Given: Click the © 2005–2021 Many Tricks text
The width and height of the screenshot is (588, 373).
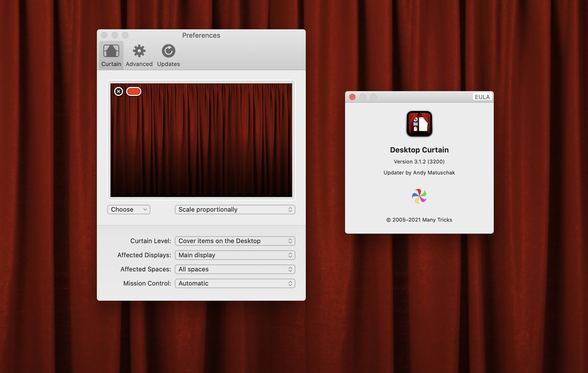Looking at the screenshot, I should coord(419,220).
